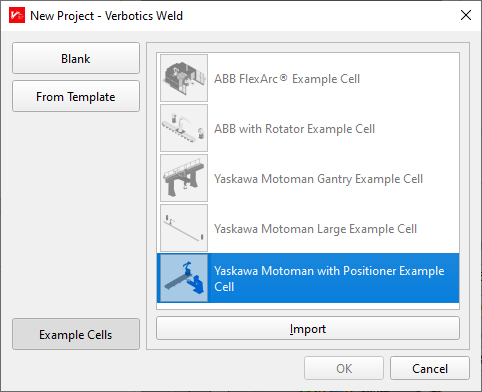Viewport: 482px width, 392px height.
Task: Choose Yaskawa Motoman Large Example Cell label
Action: click(x=315, y=229)
